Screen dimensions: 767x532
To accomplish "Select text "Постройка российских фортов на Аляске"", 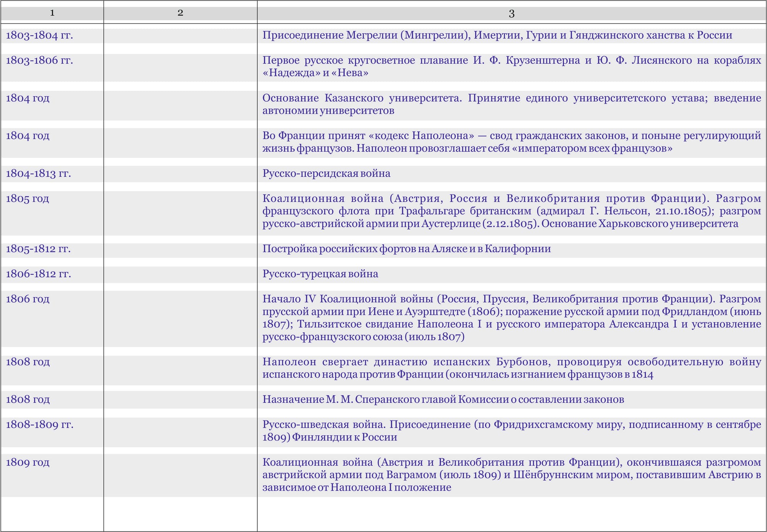I will [365, 249].
